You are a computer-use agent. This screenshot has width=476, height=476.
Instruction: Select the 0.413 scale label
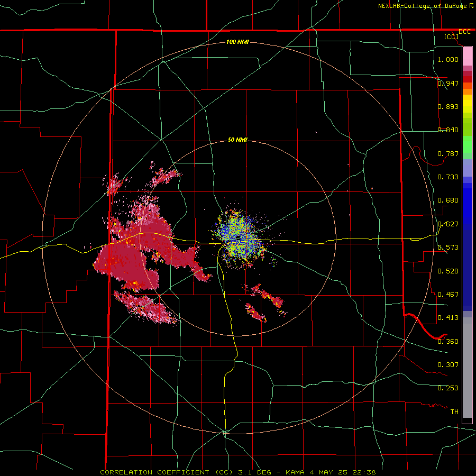[448, 317]
